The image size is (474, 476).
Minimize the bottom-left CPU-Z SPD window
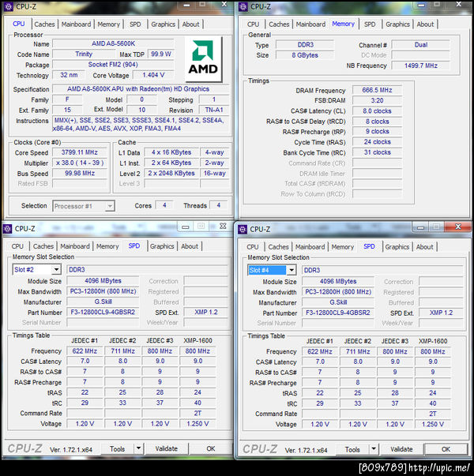coord(186,227)
